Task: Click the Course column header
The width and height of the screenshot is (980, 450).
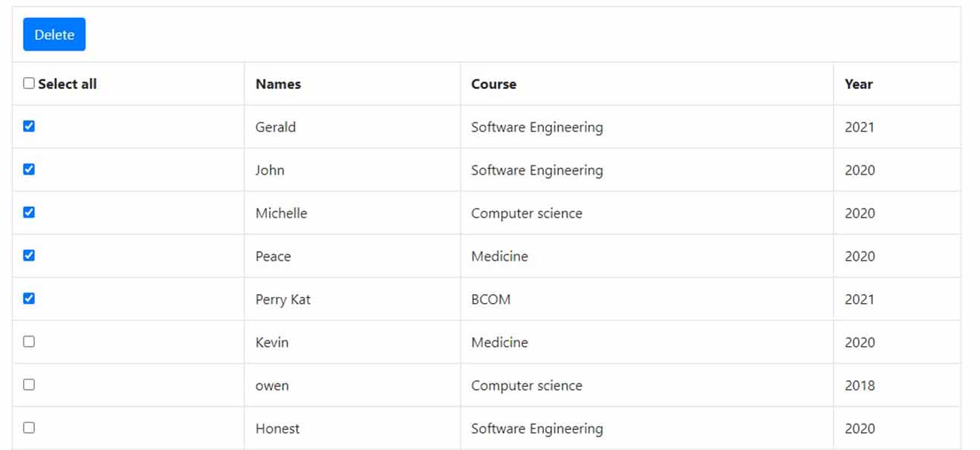Action: click(x=493, y=84)
